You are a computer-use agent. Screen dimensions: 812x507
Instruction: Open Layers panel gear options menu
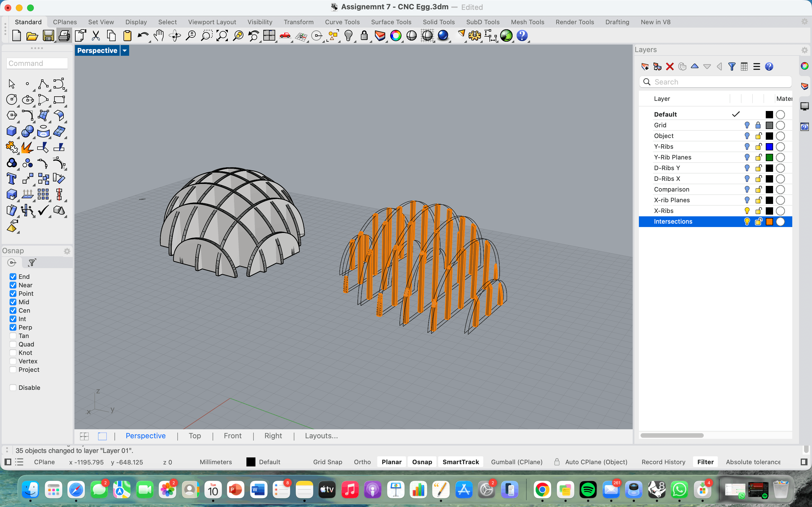pos(804,50)
